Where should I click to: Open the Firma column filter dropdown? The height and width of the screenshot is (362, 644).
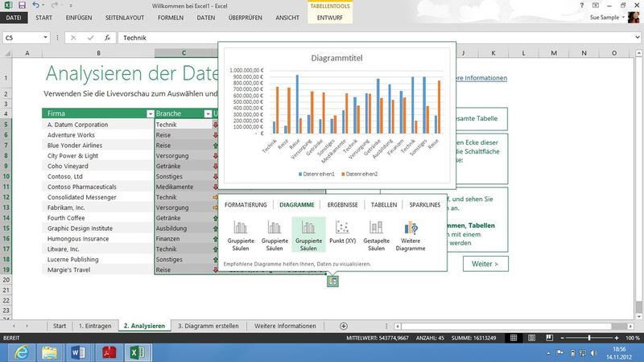click(x=150, y=113)
